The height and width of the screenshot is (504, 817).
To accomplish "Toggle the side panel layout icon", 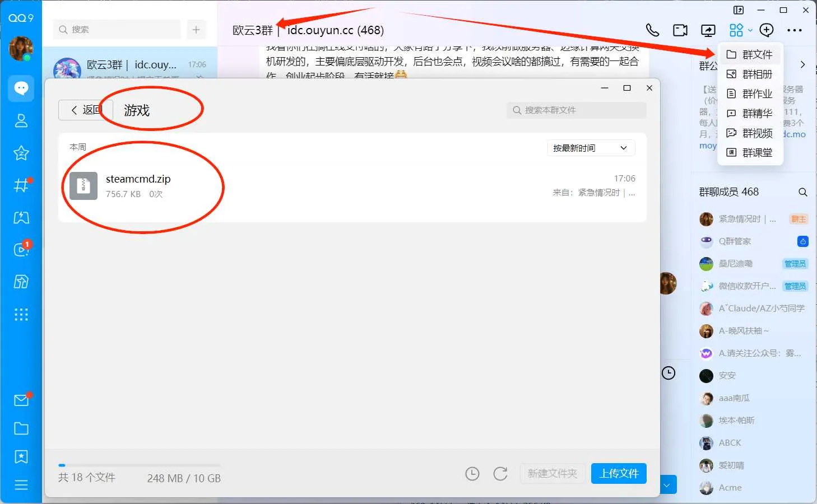I will point(739,10).
